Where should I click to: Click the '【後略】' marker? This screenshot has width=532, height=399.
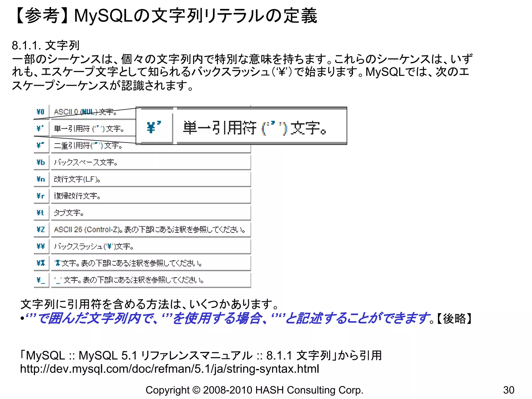click(x=454, y=318)
